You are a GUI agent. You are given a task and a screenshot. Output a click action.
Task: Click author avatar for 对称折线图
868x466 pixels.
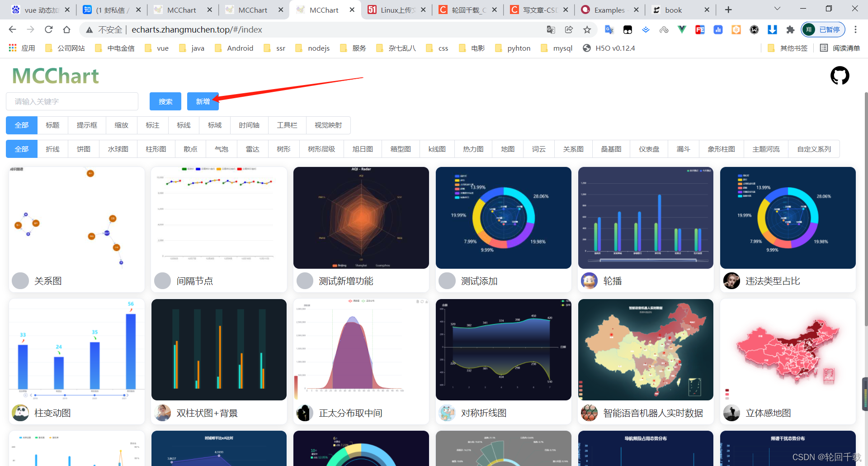[x=447, y=413]
